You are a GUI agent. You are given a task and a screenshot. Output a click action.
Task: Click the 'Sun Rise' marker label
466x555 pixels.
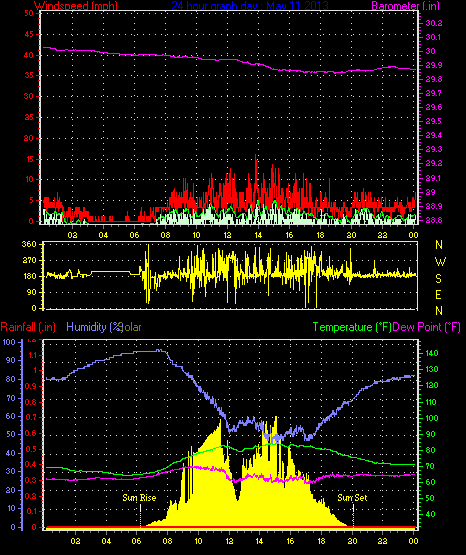click(139, 498)
